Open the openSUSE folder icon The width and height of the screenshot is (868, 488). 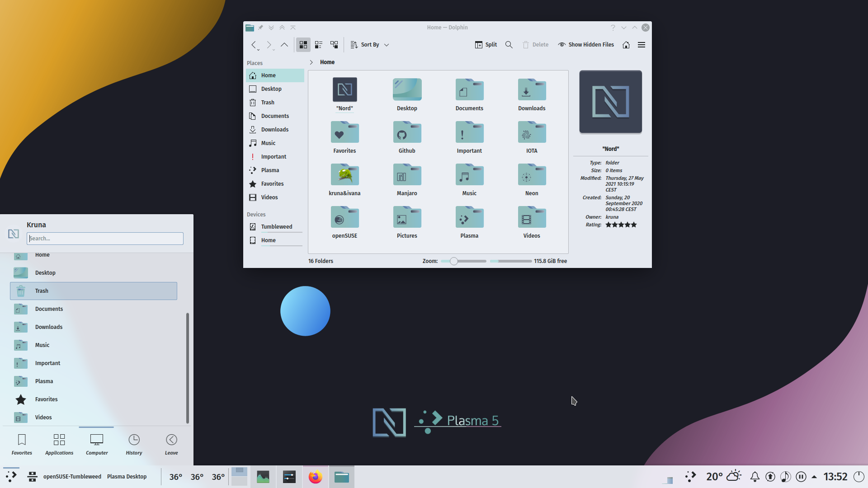point(344,217)
